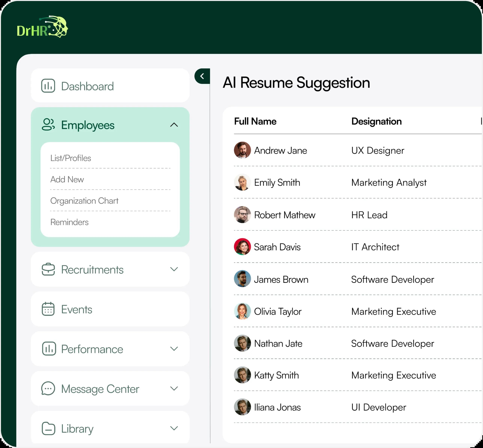Click Nathan Jate's Software Developer cell
Image resolution: width=483 pixels, height=448 pixels.
click(392, 344)
